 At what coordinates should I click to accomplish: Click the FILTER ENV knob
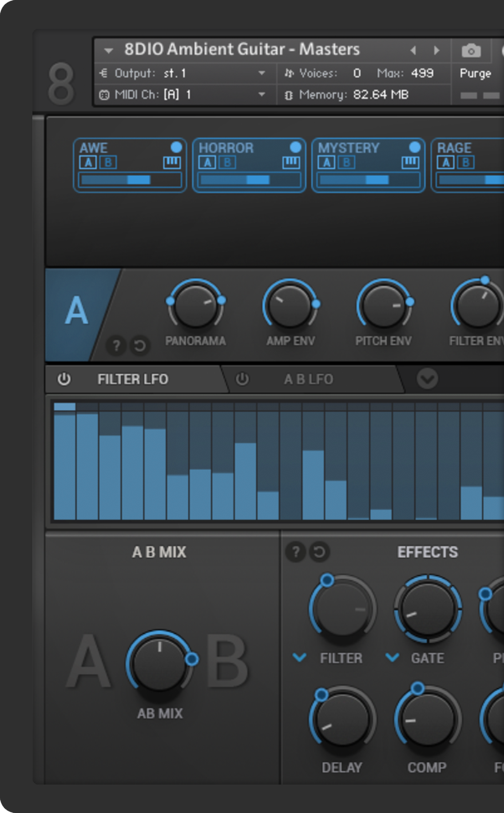[477, 306]
